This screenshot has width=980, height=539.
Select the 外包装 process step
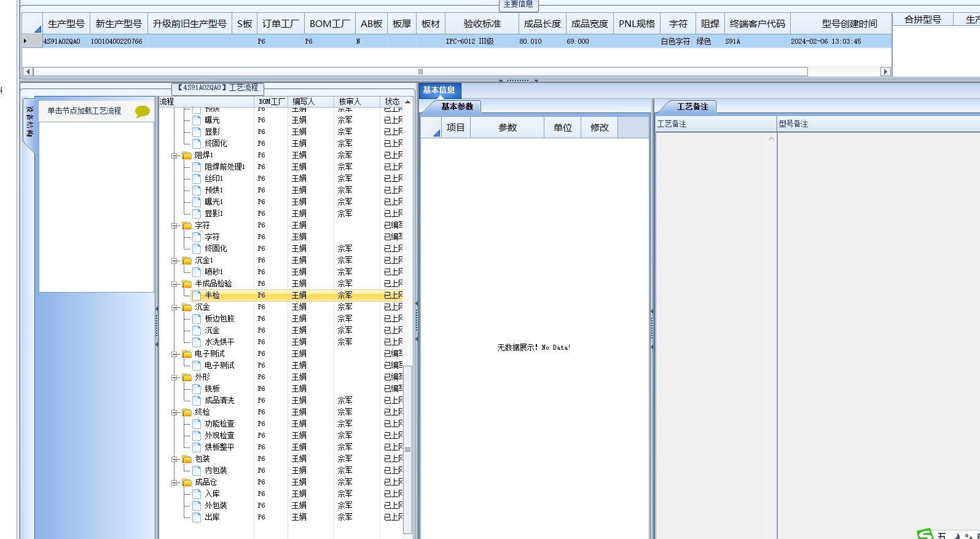pos(216,506)
